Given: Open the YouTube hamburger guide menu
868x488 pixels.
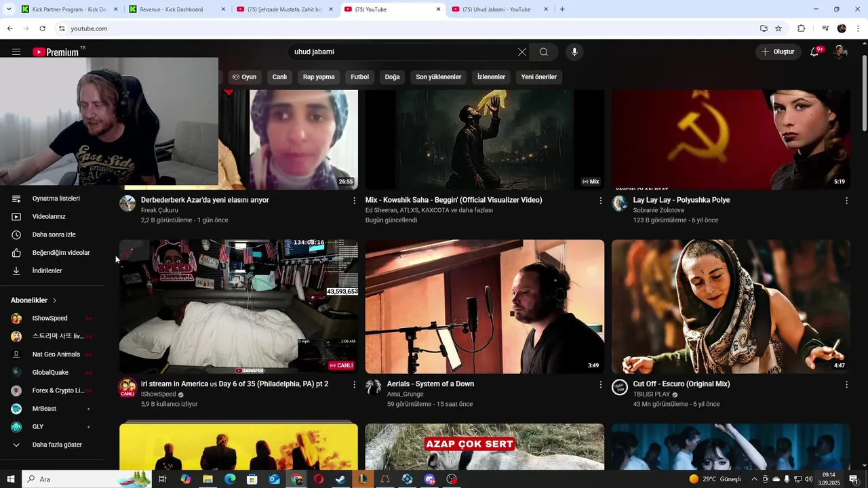Looking at the screenshot, I should point(16,52).
